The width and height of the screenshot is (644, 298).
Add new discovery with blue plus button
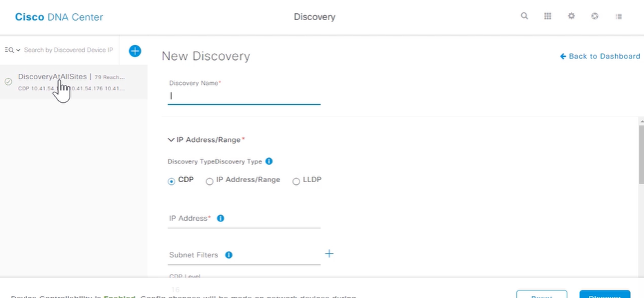point(135,51)
